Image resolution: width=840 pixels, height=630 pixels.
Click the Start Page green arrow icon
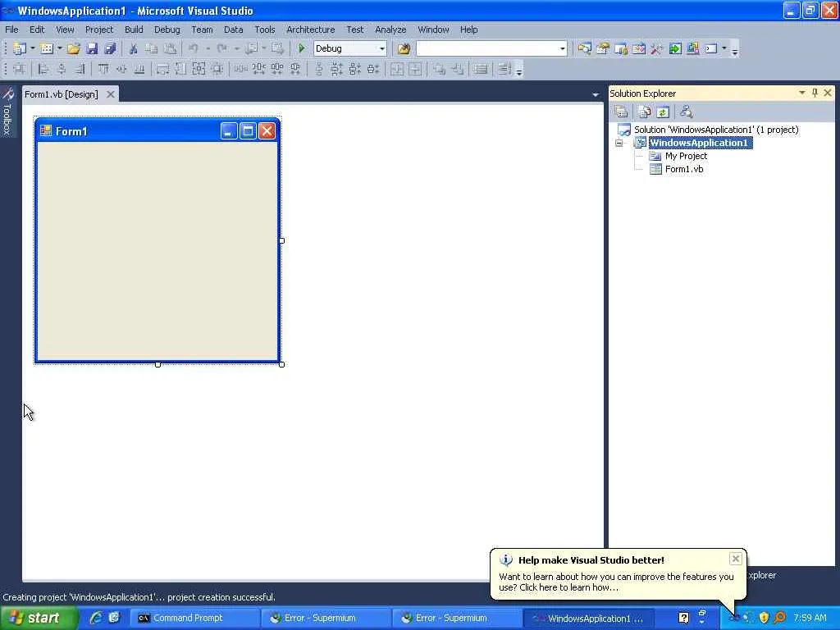[x=675, y=48]
